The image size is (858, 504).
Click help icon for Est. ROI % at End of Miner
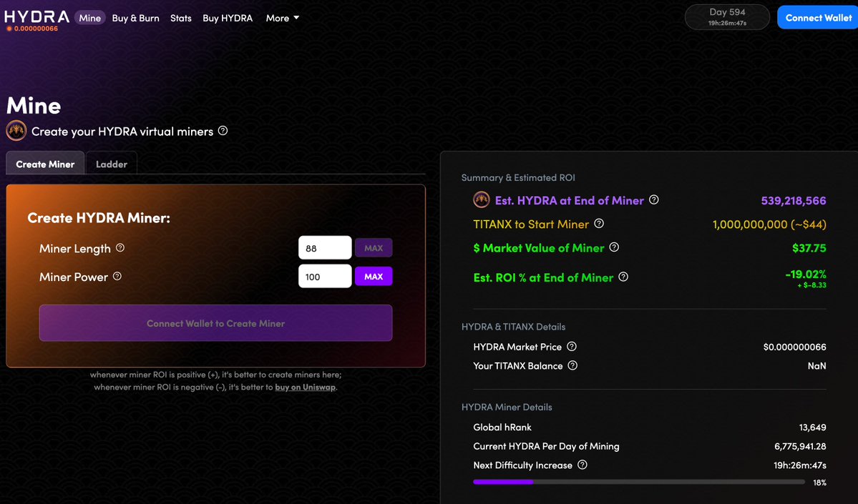623,277
